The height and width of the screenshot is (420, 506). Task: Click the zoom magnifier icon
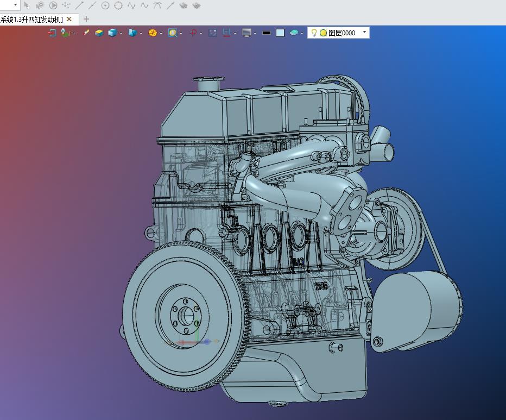pyautogui.click(x=173, y=33)
